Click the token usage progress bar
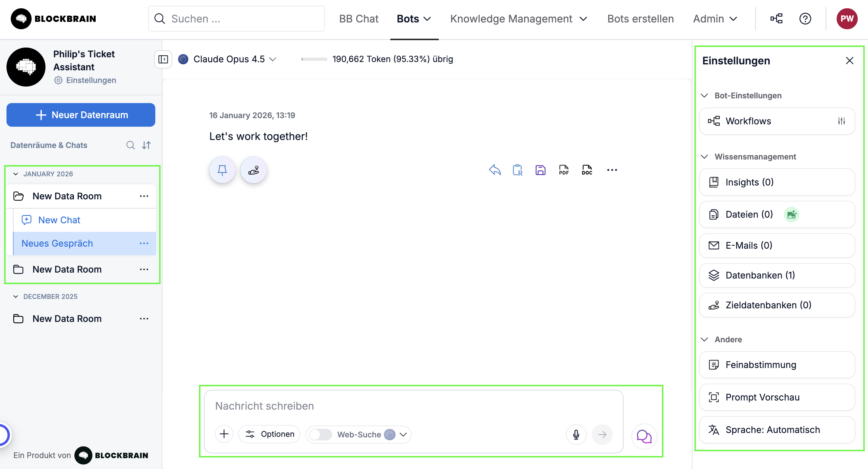The height and width of the screenshot is (469, 868). (x=314, y=59)
